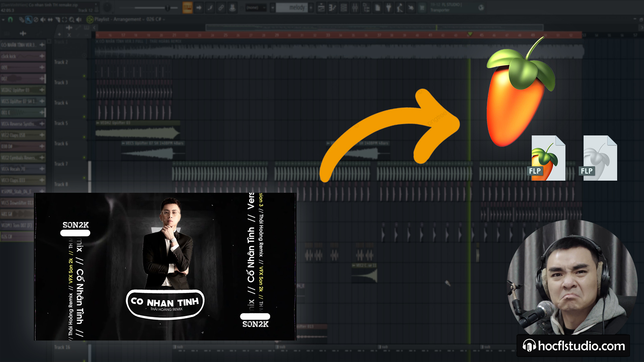Mute Track 6 using its green dot
Image resolution: width=644 pixels, height=362 pixels.
tap(84, 158)
